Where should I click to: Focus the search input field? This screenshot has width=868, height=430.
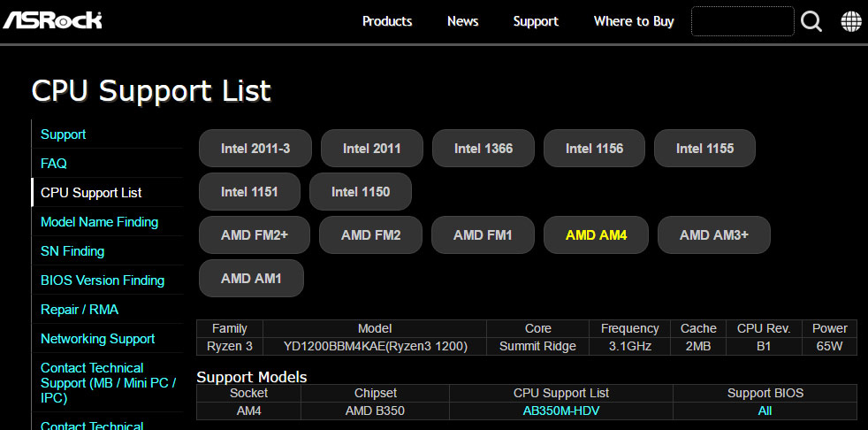pos(742,21)
